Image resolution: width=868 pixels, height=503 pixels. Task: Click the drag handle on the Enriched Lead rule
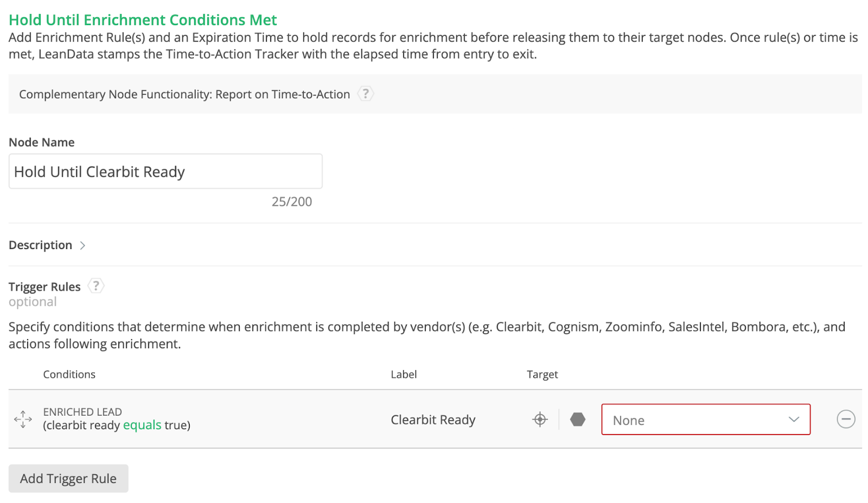(23, 419)
